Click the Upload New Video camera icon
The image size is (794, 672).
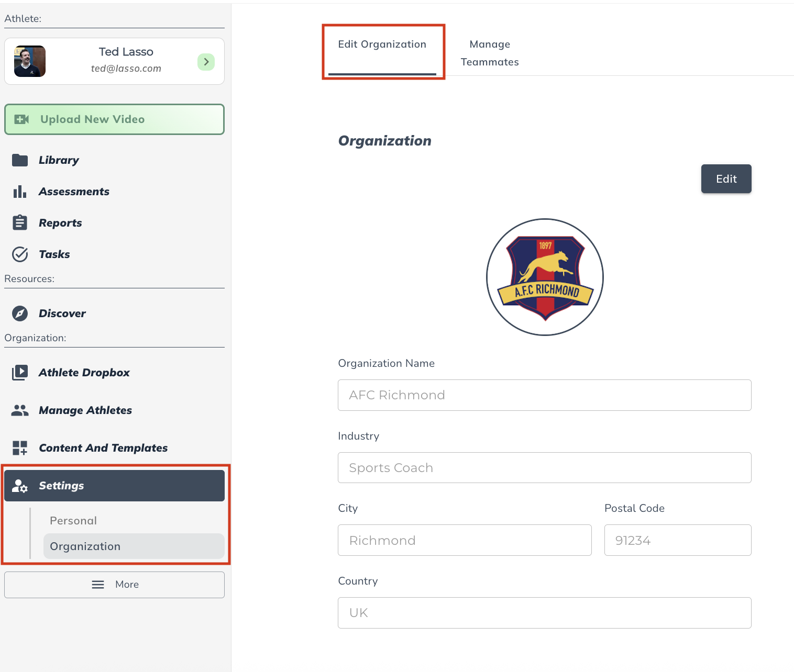pyautogui.click(x=22, y=119)
